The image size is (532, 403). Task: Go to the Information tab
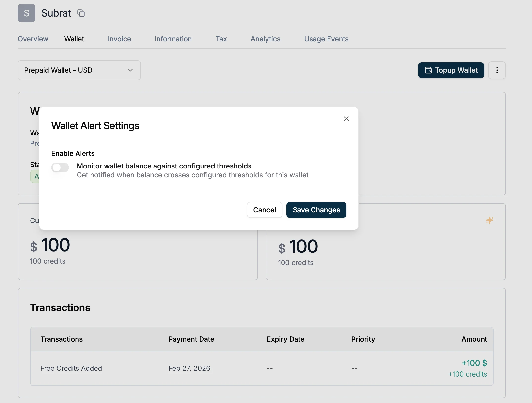pyautogui.click(x=173, y=39)
